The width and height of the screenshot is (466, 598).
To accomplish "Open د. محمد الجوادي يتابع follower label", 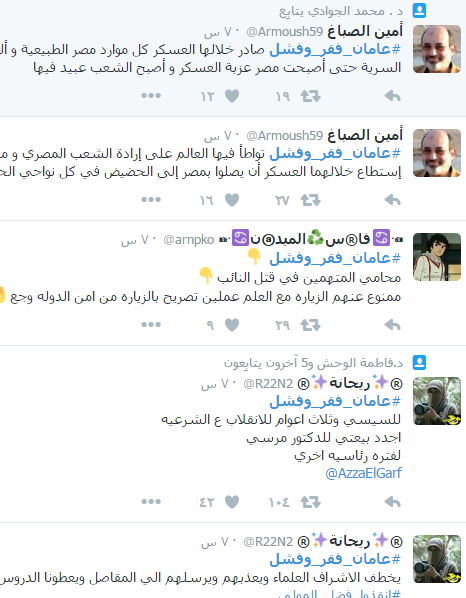I will [x=341, y=11].
